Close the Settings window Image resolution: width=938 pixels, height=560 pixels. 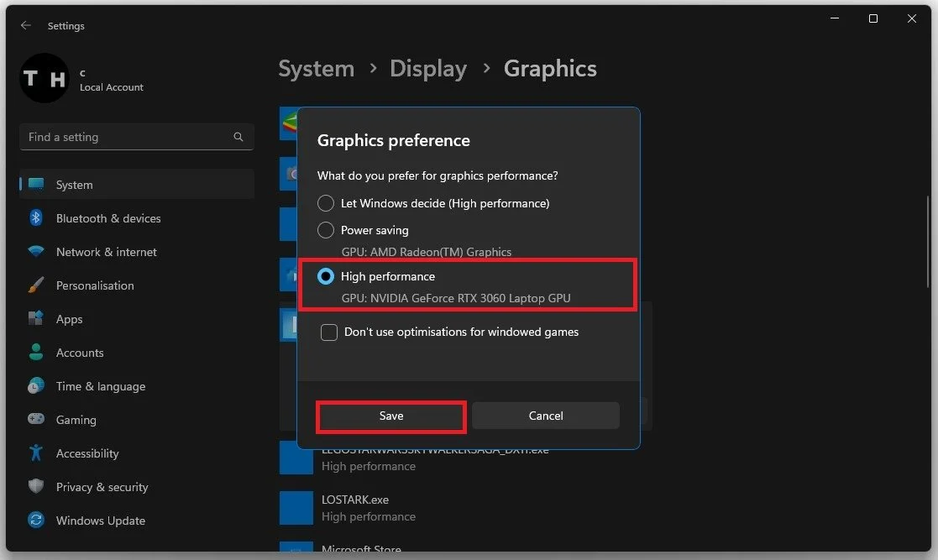(912, 18)
